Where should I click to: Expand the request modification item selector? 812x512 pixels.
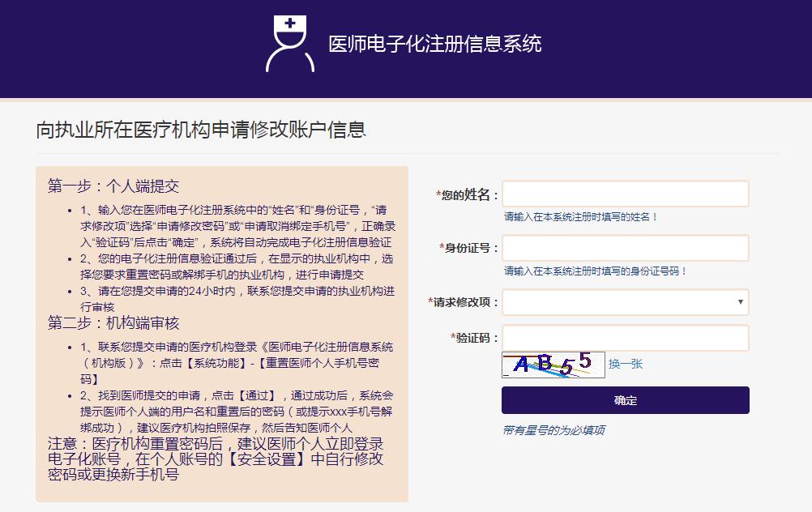(x=625, y=302)
